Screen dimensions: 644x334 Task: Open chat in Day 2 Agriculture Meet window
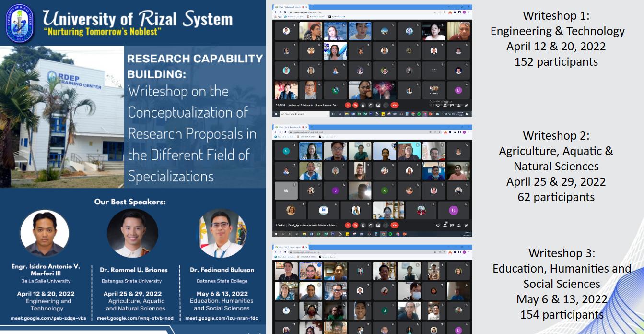[452, 225]
